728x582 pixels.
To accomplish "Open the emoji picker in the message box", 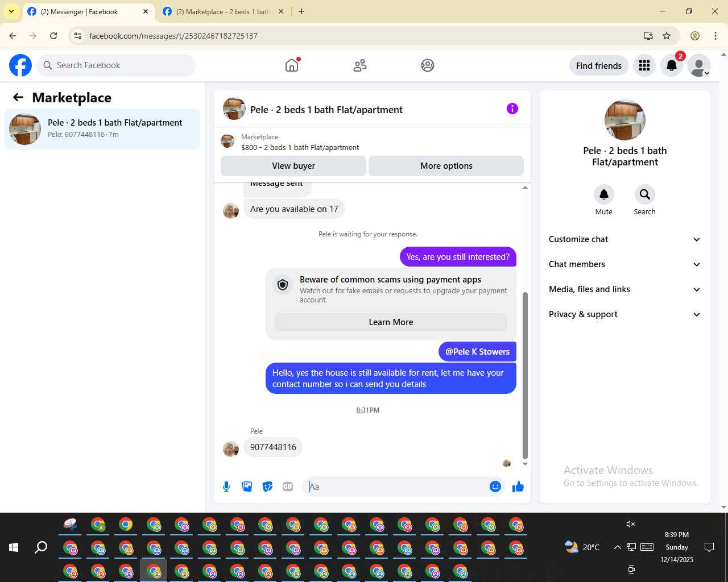I will [x=495, y=487].
